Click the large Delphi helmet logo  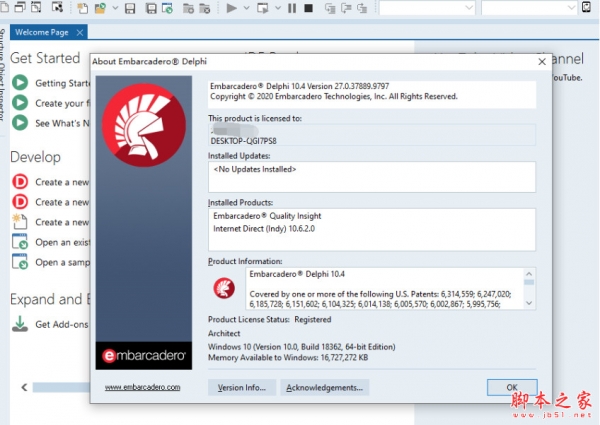point(144,125)
